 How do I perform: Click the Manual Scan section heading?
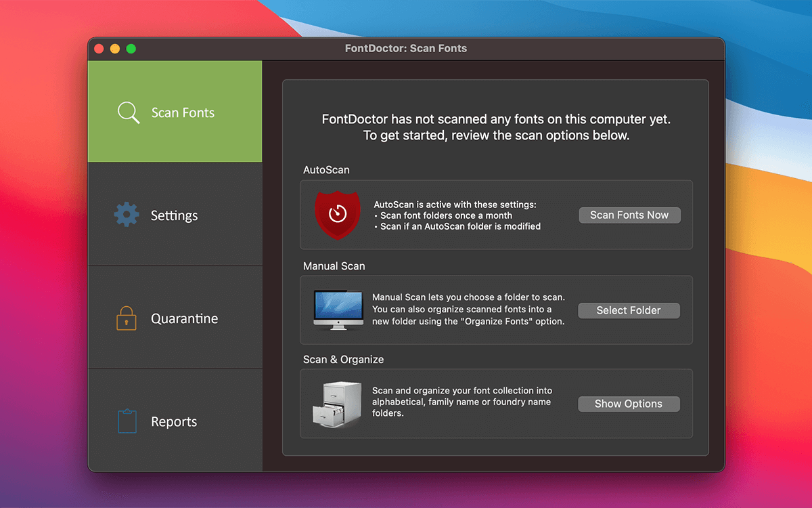click(x=334, y=266)
